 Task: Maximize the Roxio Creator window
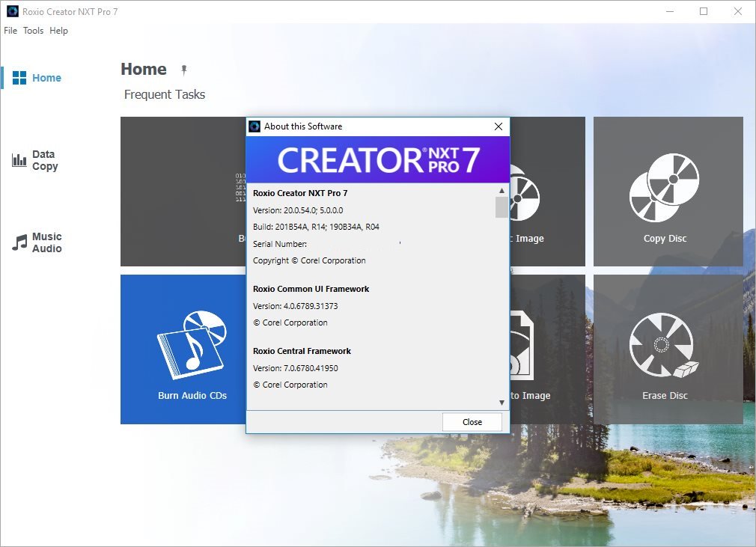(x=704, y=11)
